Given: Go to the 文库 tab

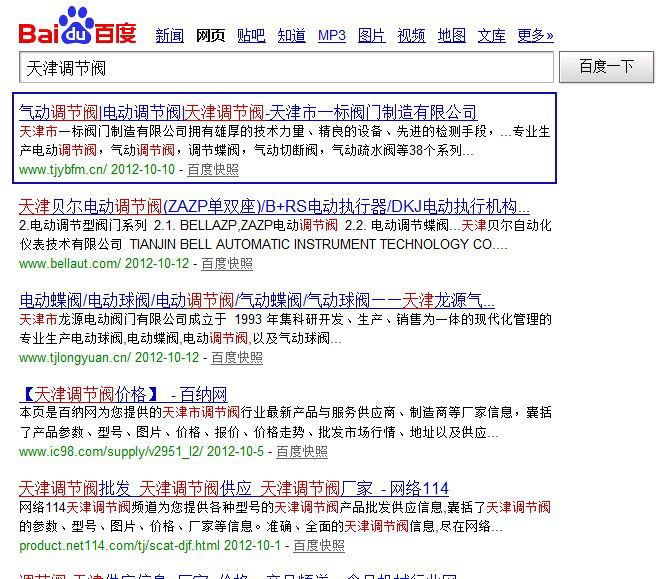Looking at the screenshot, I should (x=491, y=36).
